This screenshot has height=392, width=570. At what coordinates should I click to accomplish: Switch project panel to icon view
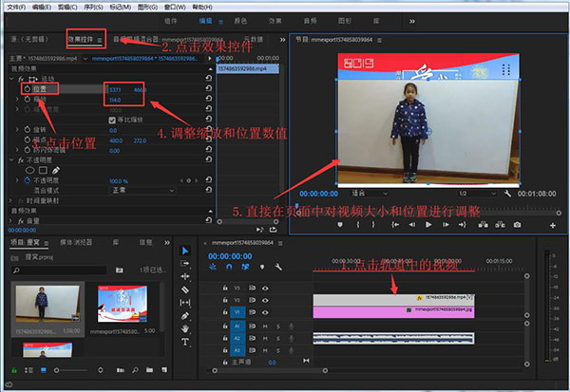44,370
